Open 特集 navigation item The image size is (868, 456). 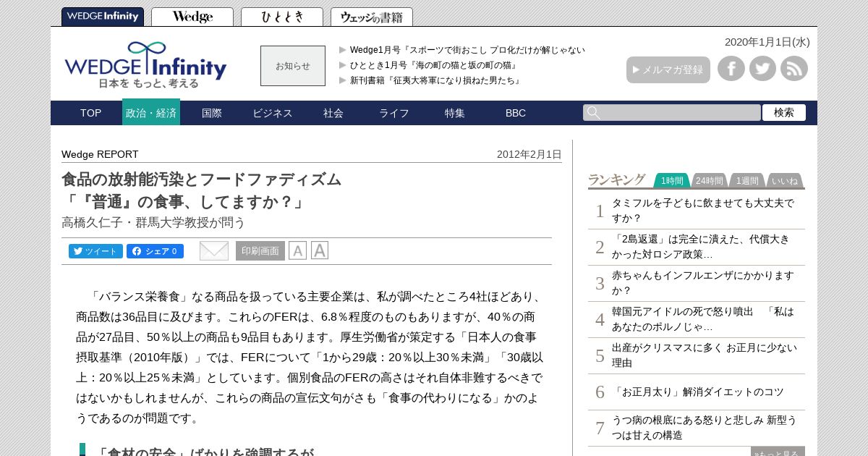click(455, 113)
